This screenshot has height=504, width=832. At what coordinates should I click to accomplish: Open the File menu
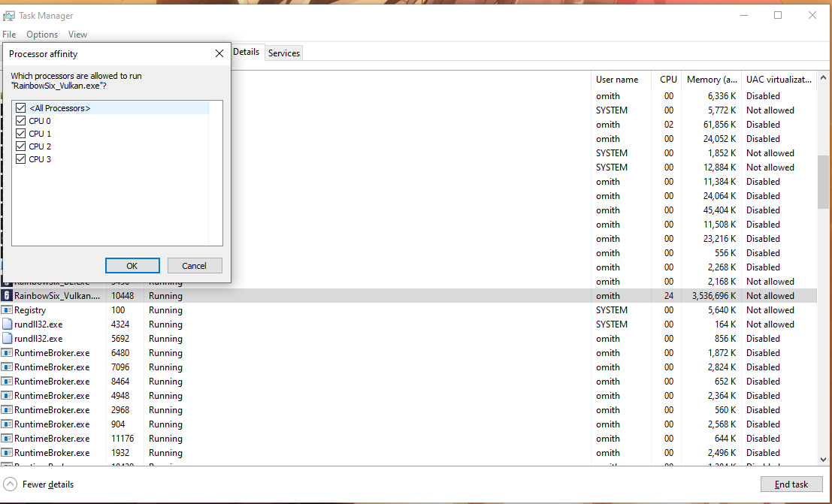pyautogui.click(x=9, y=35)
